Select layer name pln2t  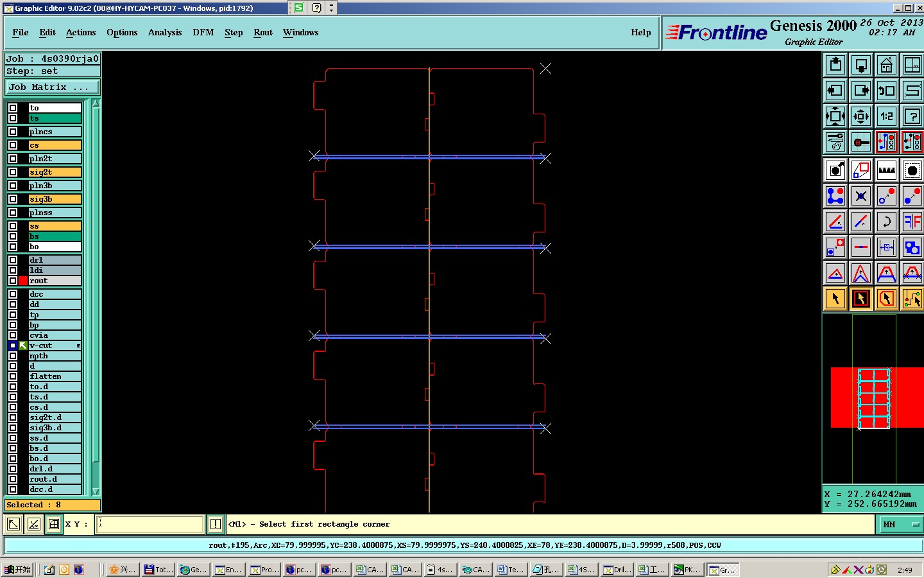coord(55,159)
